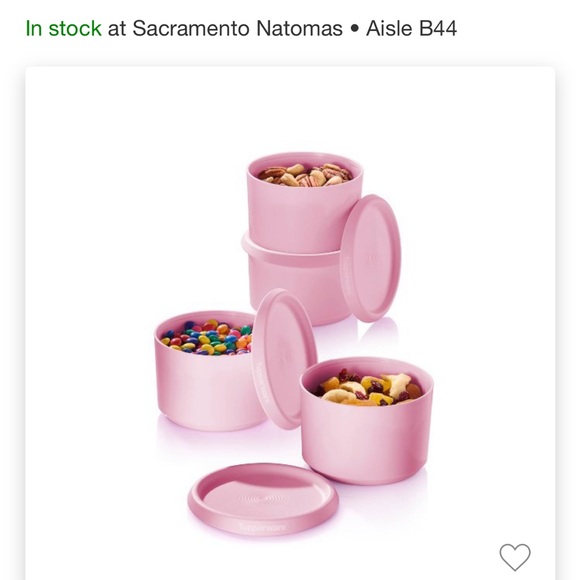The height and width of the screenshot is (580, 580).
Task: Click the lid leaning against stacked containers
Action: coord(371,258)
